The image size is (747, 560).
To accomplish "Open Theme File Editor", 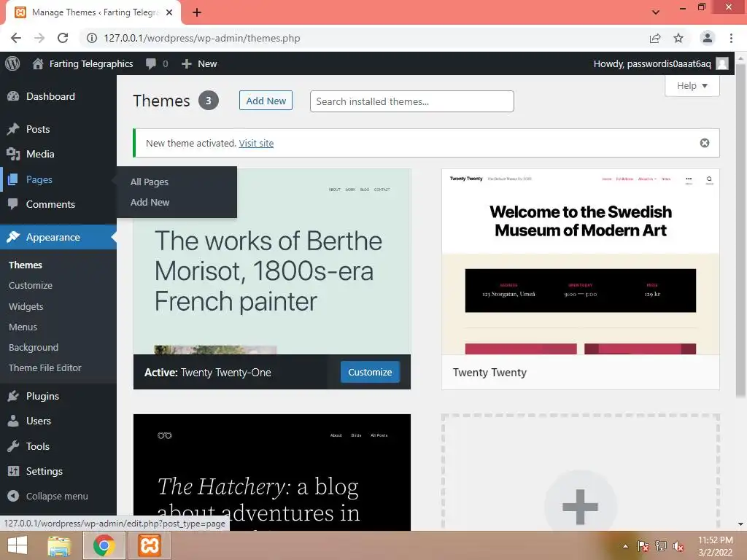I will click(44, 367).
